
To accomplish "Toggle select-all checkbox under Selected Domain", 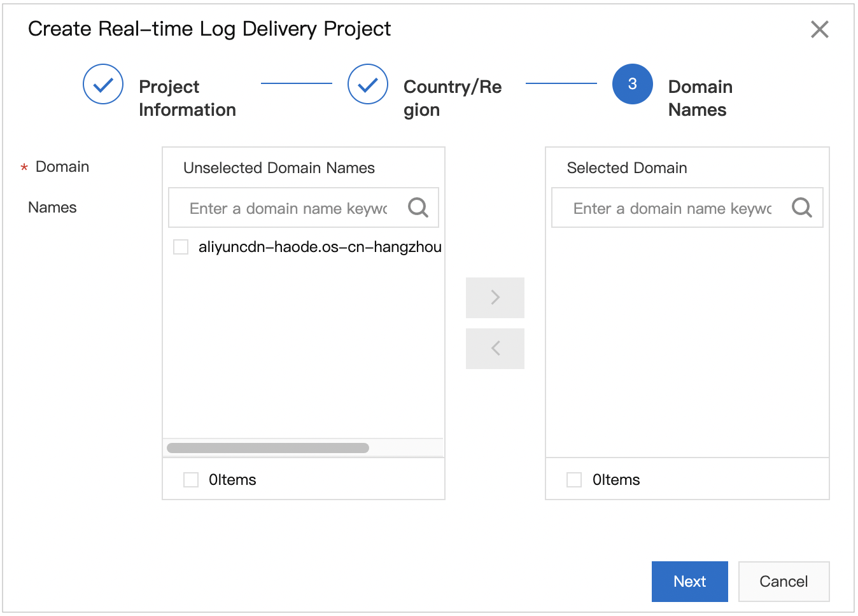I will click(x=574, y=480).
